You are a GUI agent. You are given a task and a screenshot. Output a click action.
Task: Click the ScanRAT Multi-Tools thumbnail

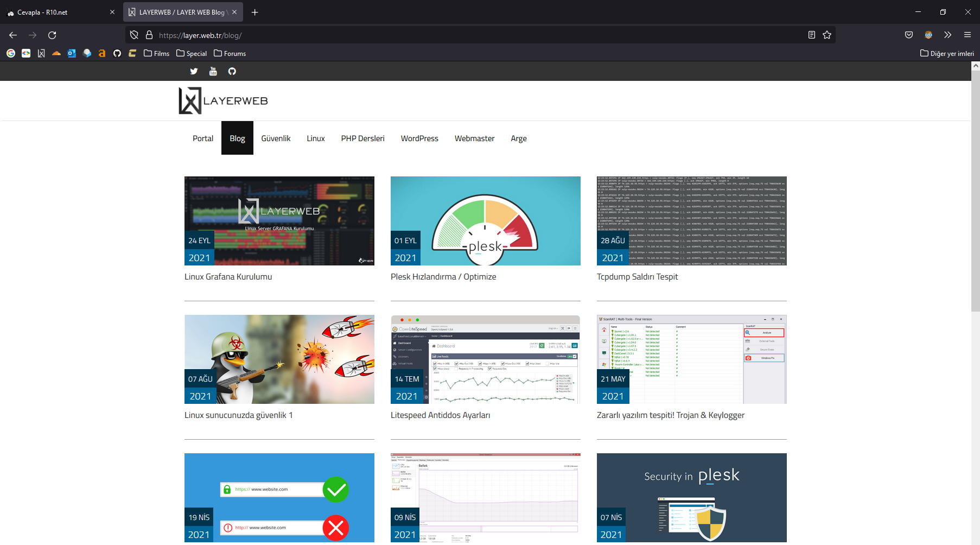[x=692, y=359]
